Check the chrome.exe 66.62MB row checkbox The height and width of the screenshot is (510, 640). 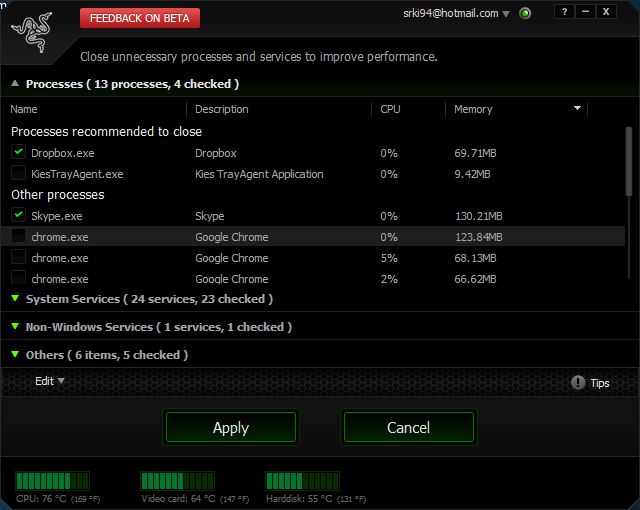(x=18, y=277)
